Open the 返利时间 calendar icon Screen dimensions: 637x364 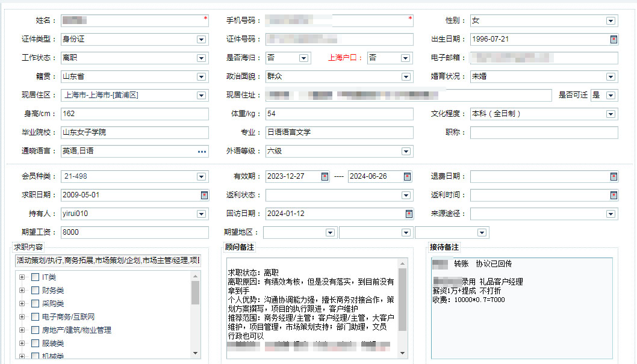coord(614,195)
